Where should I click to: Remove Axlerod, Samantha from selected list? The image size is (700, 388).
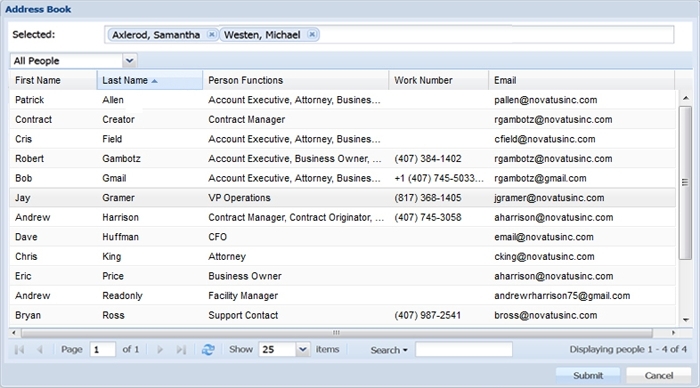(x=212, y=34)
